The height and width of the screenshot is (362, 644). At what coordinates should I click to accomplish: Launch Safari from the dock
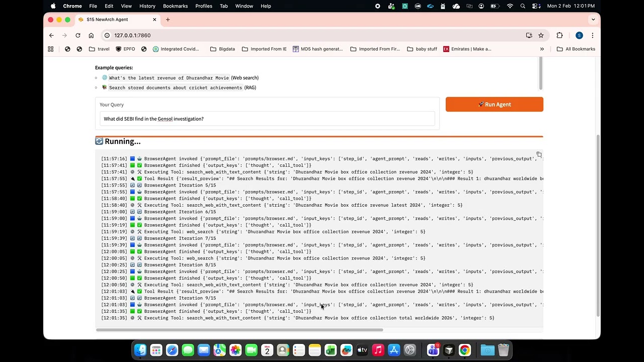pyautogui.click(x=172, y=350)
